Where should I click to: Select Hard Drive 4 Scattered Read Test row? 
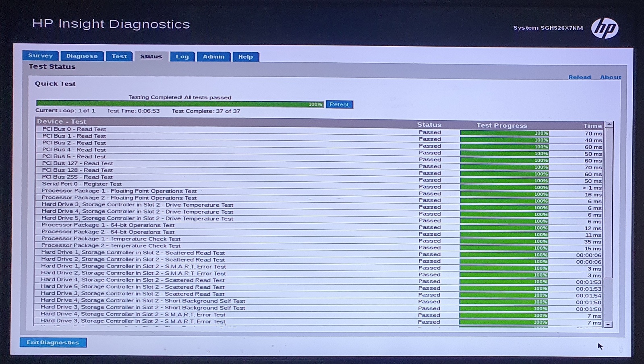(319, 281)
